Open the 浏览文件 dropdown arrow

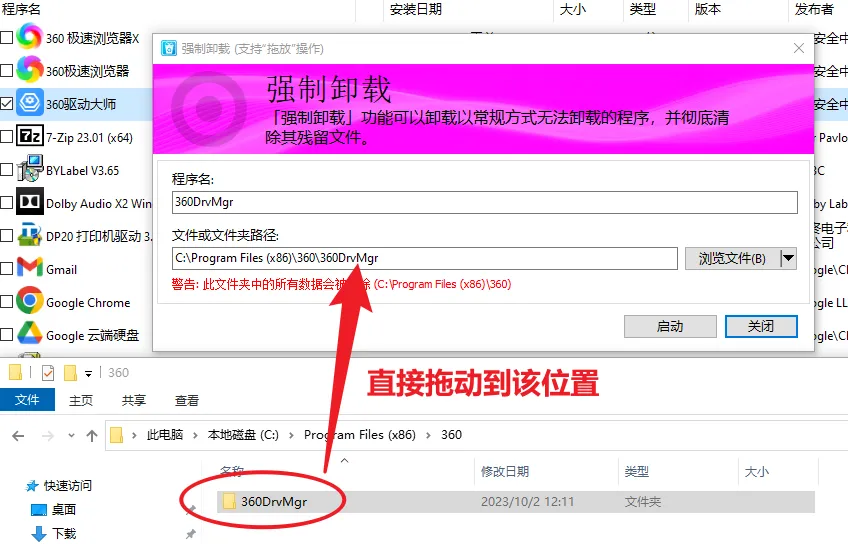coord(789,258)
